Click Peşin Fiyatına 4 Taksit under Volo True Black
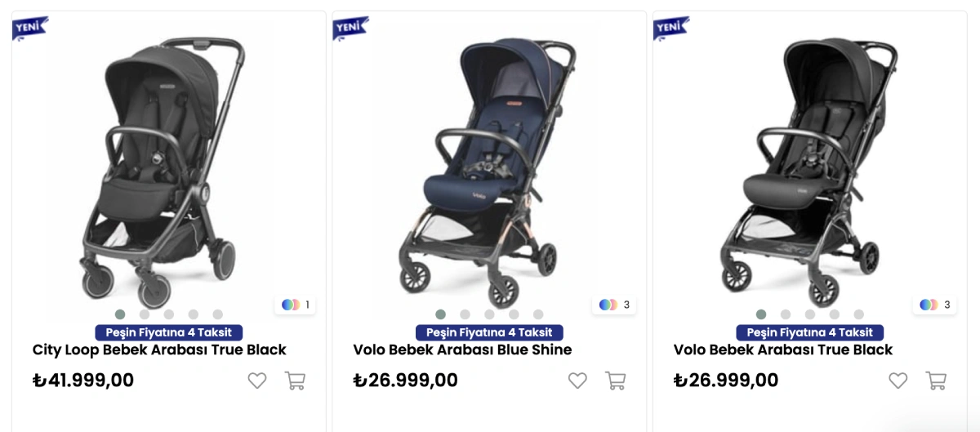 [809, 332]
